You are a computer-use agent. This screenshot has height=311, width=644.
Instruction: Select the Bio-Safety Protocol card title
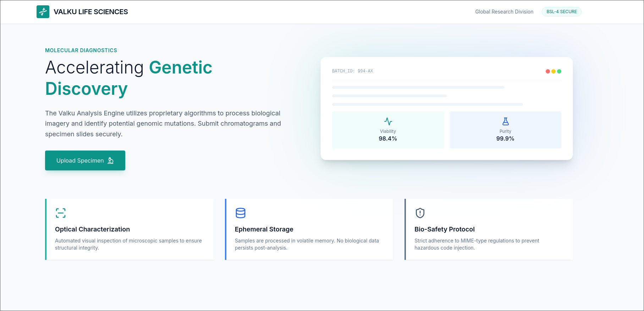click(444, 229)
